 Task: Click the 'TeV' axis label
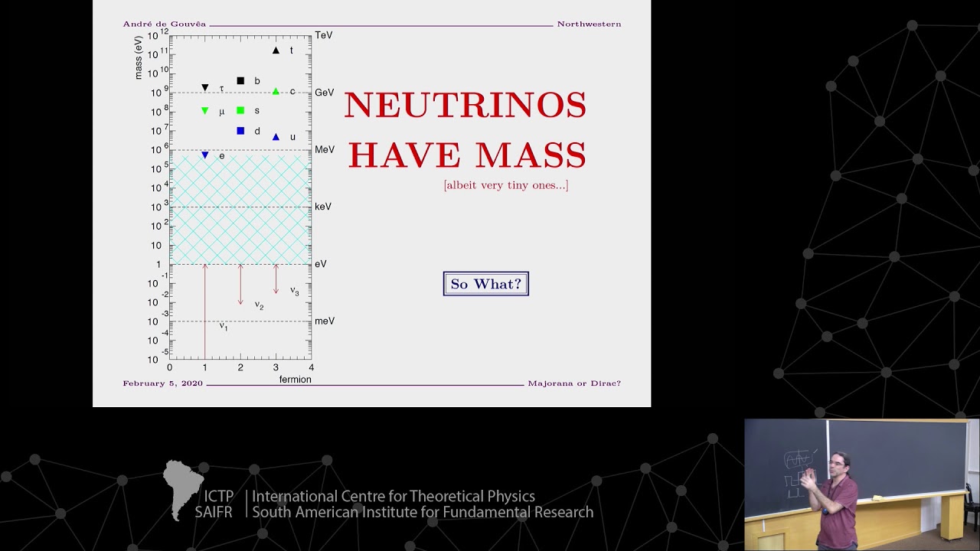pyautogui.click(x=324, y=35)
